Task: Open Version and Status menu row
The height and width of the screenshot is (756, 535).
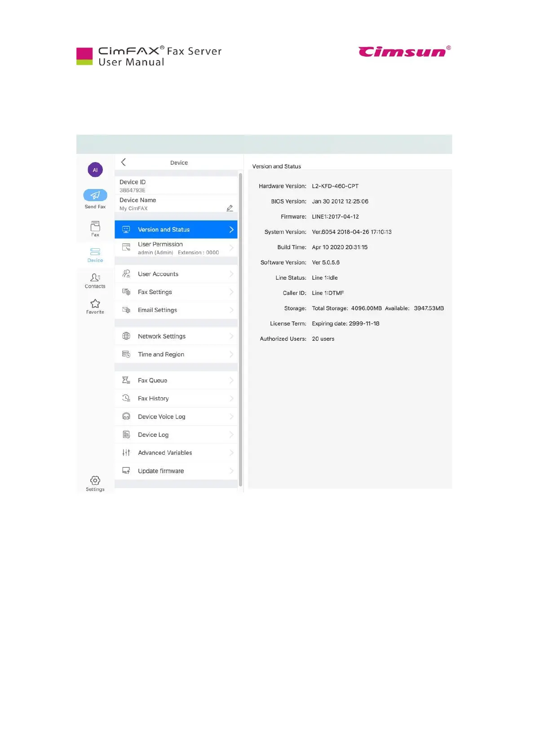Action: [x=176, y=229]
